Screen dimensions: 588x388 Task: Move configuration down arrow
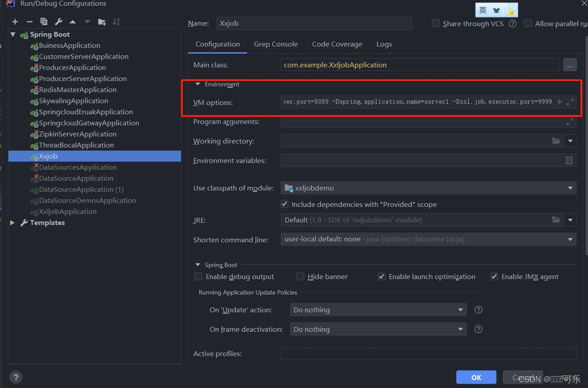coord(87,22)
